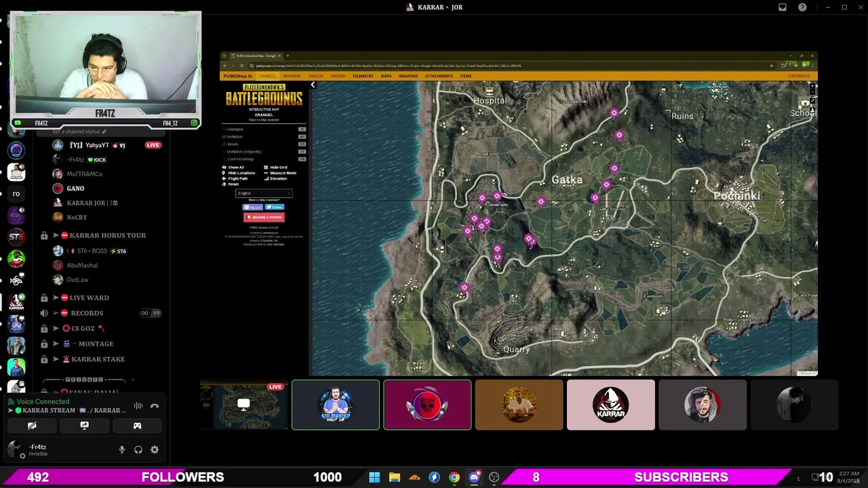
Task: Open the PUBGMap.io home link
Action: coord(238,76)
